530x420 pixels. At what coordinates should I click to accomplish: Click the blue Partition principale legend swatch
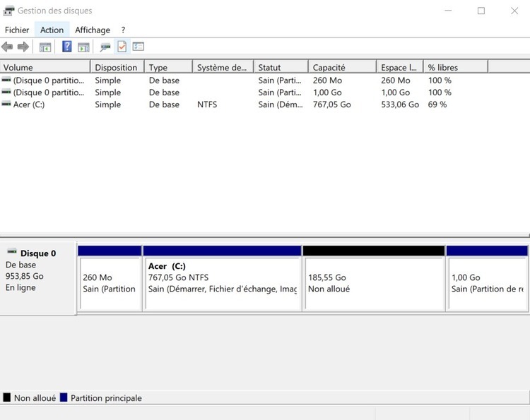[64, 398]
